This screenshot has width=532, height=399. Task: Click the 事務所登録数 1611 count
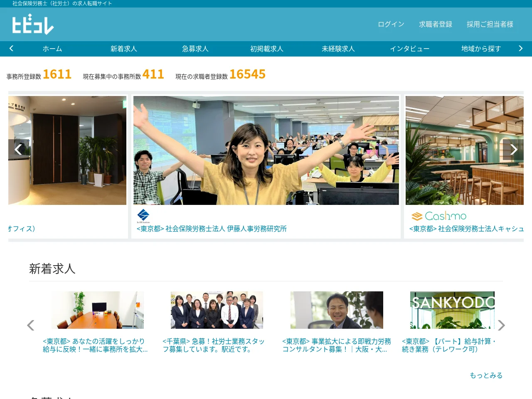(39, 74)
